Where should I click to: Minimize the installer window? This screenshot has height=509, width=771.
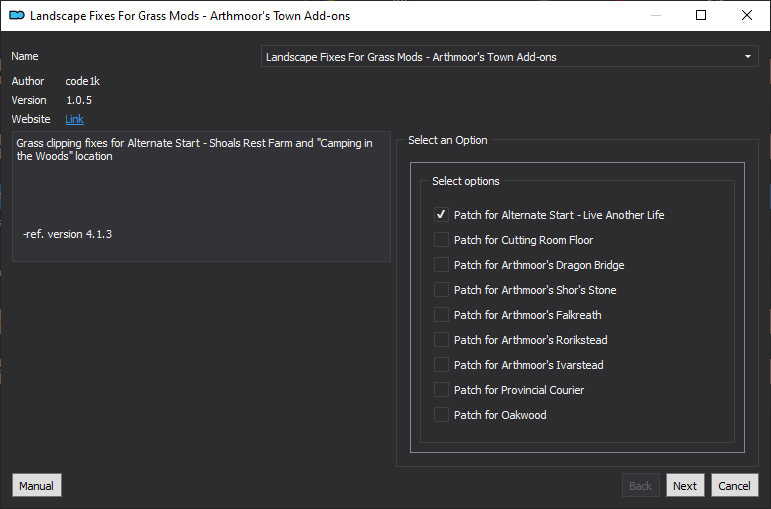[655, 15]
